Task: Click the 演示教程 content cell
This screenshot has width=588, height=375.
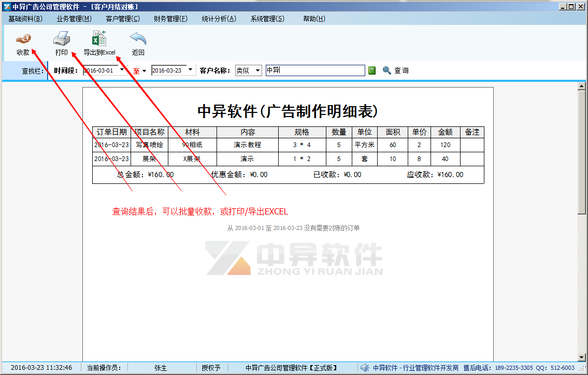Action: coord(248,145)
